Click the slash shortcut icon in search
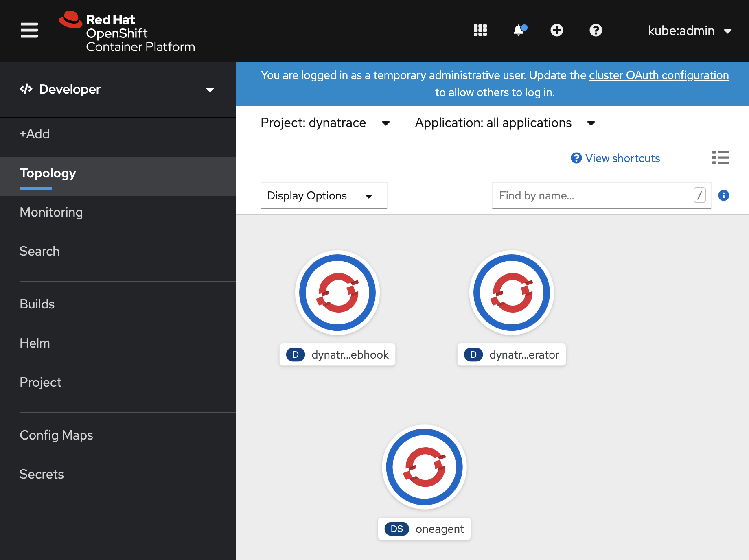This screenshot has width=749, height=560. pyautogui.click(x=699, y=195)
